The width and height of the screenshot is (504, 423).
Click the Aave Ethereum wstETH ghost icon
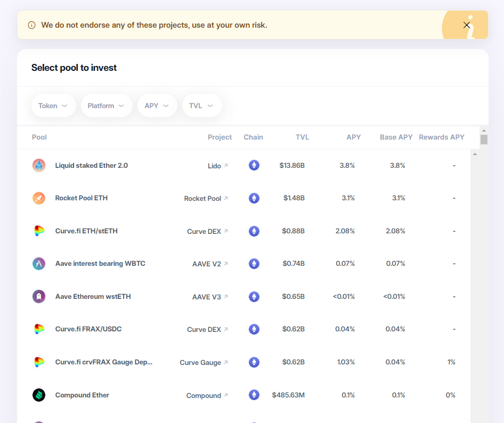coord(39,296)
